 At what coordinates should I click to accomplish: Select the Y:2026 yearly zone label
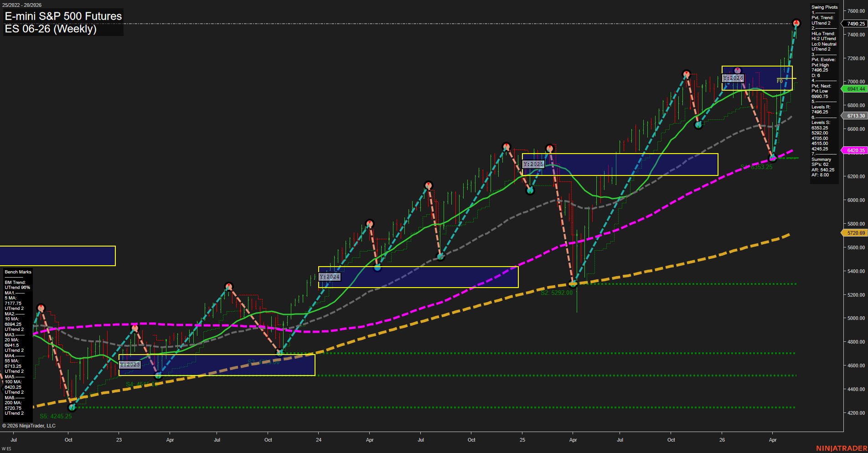tap(733, 78)
